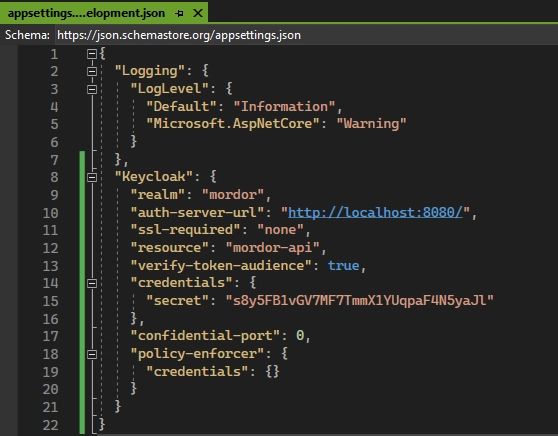Click the "mordor" realm value

[x=233, y=195]
